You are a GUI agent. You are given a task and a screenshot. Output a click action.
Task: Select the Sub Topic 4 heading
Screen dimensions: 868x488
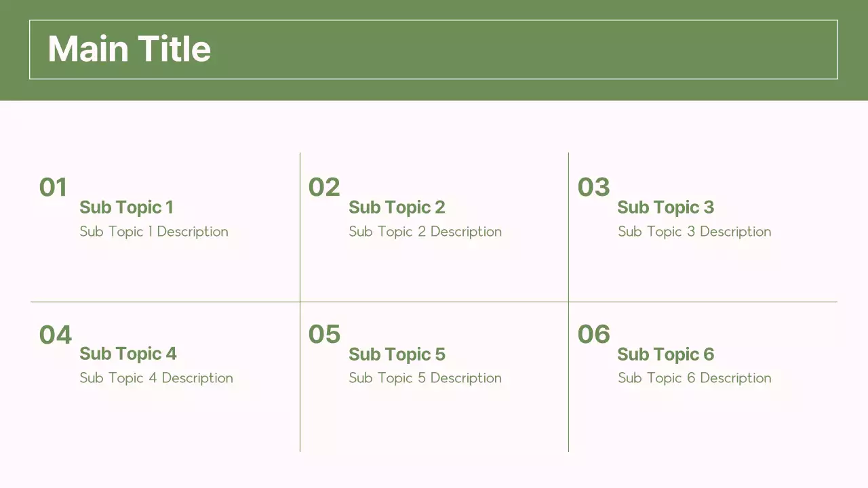pos(127,354)
